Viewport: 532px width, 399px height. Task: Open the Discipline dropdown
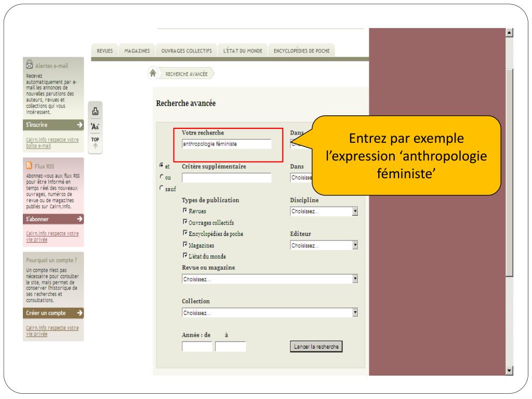click(324, 211)
